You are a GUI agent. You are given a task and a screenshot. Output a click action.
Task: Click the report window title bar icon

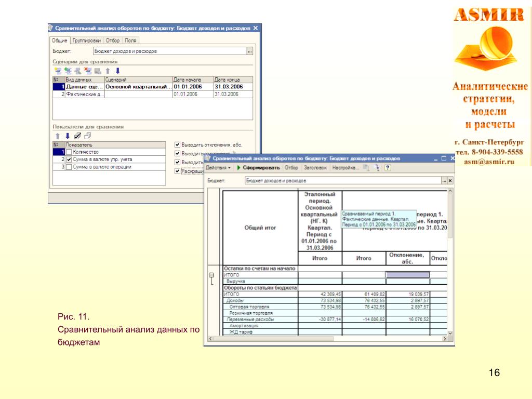coord(208,158)
